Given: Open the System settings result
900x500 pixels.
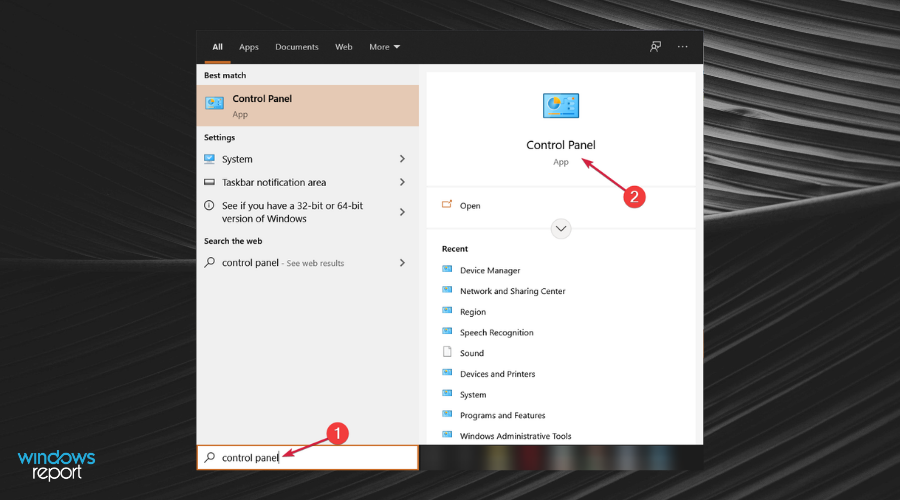Looking at the screenshot, I should [x=308, y=159].
